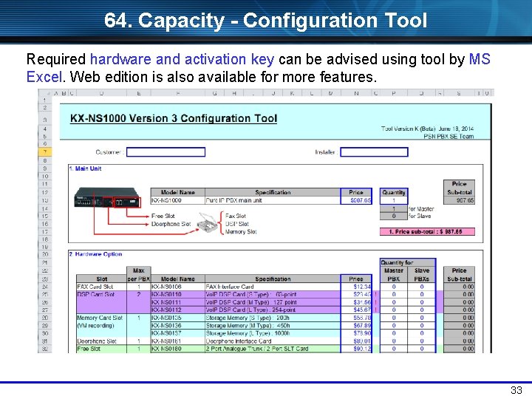The image size is (532, 399).
Task: Click the '1. Main Unit' section heading
Action: click(86, 168)
